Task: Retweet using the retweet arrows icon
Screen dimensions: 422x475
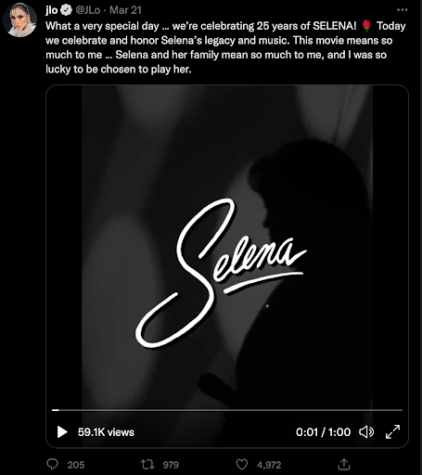Action: 147,464
